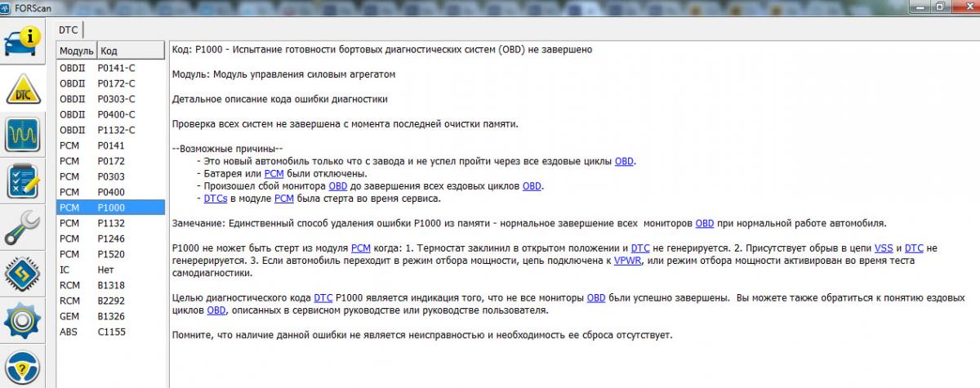Select the GEM B1326 row
The width and height of the screenshot is (980, 388).
tap(110, 316)
